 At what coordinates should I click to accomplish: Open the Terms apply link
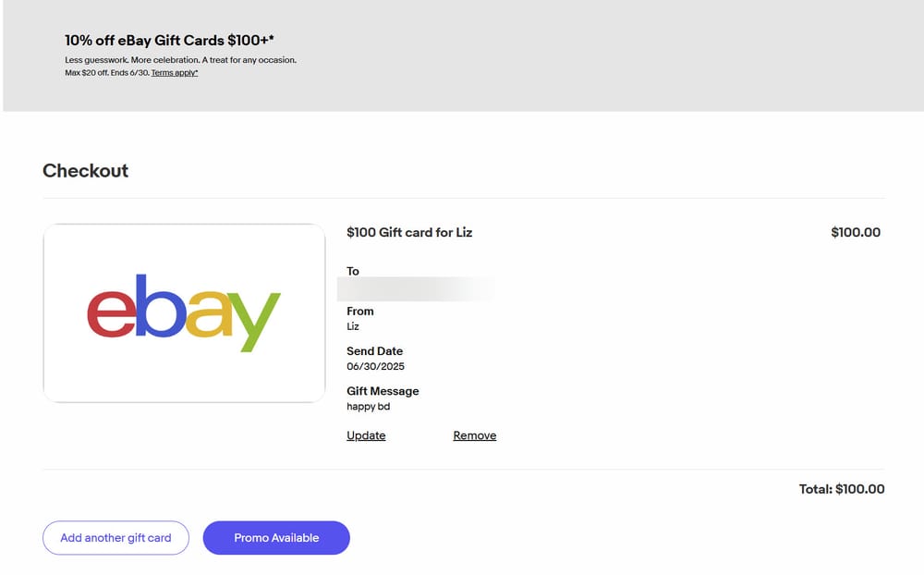pyautogui.click(x=174, y=72)
